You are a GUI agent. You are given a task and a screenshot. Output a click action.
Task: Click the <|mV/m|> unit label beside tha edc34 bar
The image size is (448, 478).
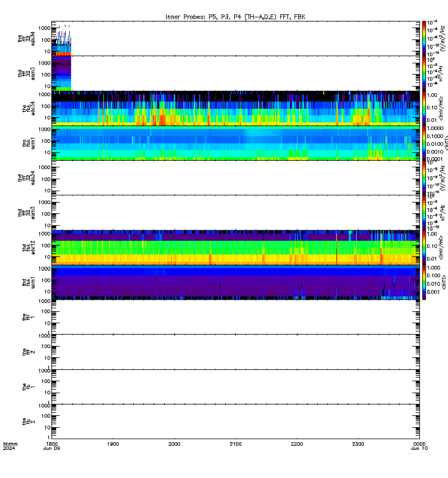click(x=441, y=108)
